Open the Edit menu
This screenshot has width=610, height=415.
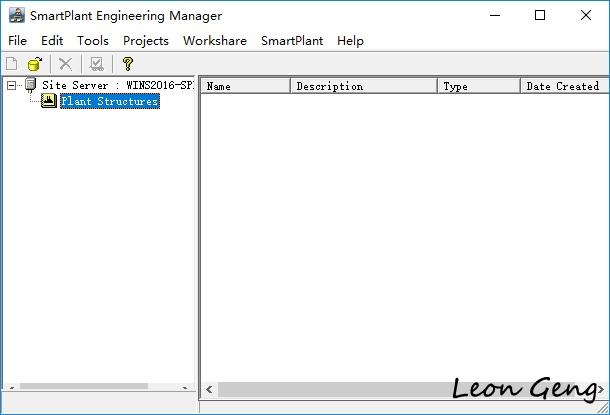[52, 40]
